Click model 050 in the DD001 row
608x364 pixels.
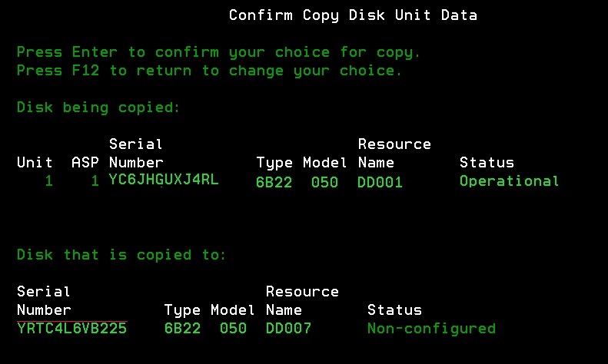pyautogui.click(x=324, y=182)
